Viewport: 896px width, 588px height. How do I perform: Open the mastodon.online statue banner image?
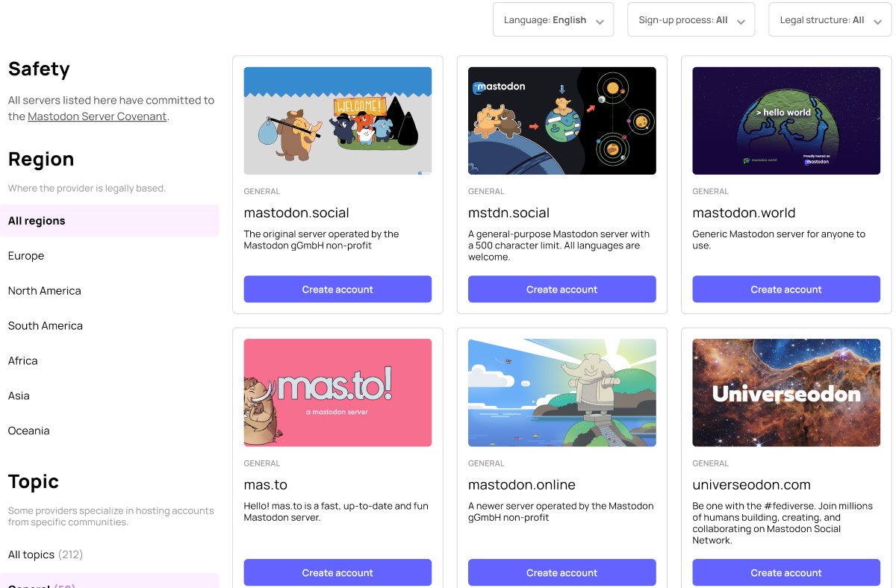[562, 392]
